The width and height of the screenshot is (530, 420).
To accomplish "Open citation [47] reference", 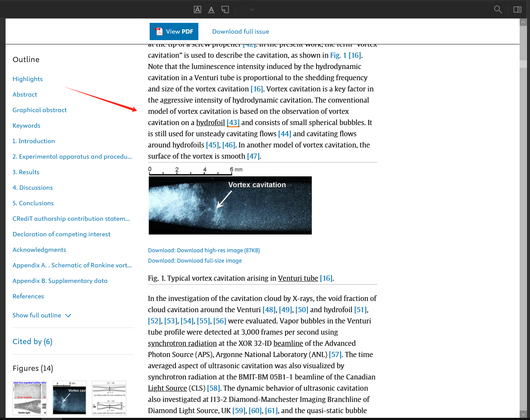I will point(253,156).
